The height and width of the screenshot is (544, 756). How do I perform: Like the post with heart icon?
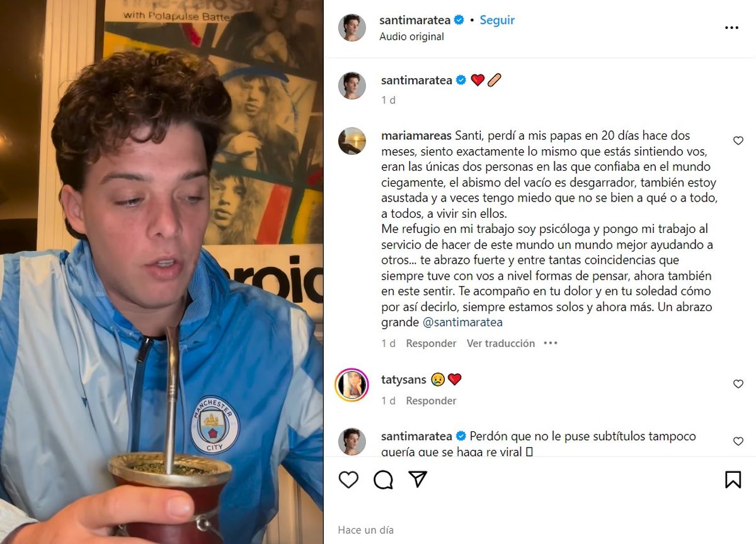pyautogui.click(x=348, y=480)
